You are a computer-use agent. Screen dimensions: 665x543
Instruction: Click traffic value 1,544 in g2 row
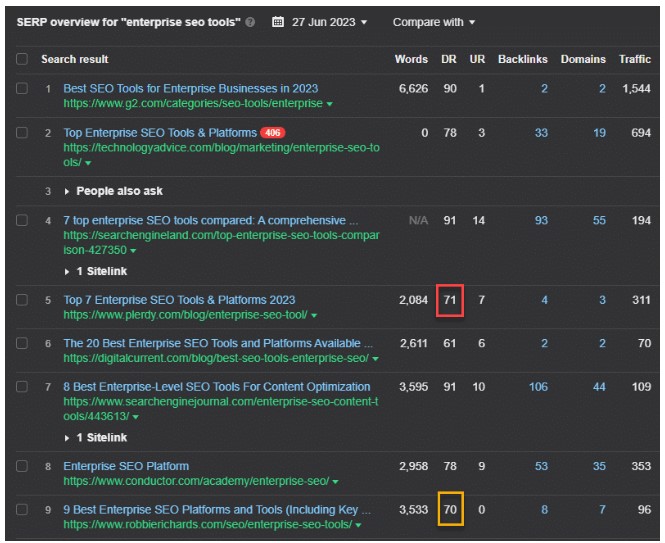coord(636,88)
